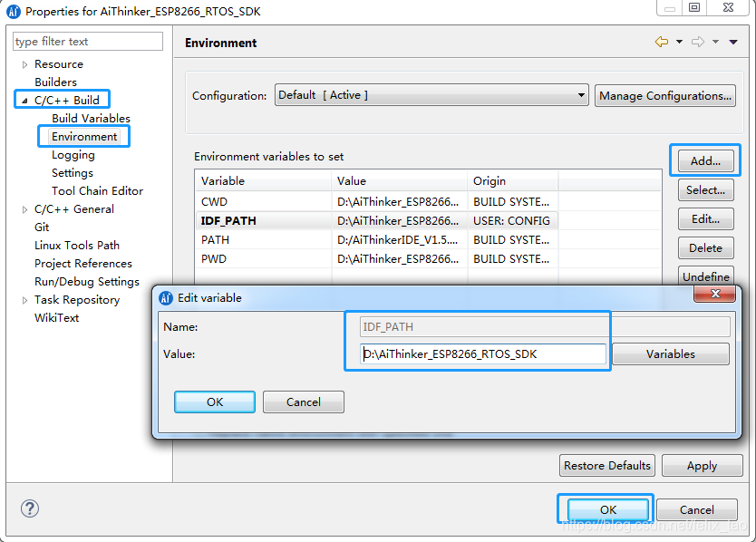Click the Value input field
This screenshot has width=756, height=542.
pyautogui.click(x=482, y=354)
